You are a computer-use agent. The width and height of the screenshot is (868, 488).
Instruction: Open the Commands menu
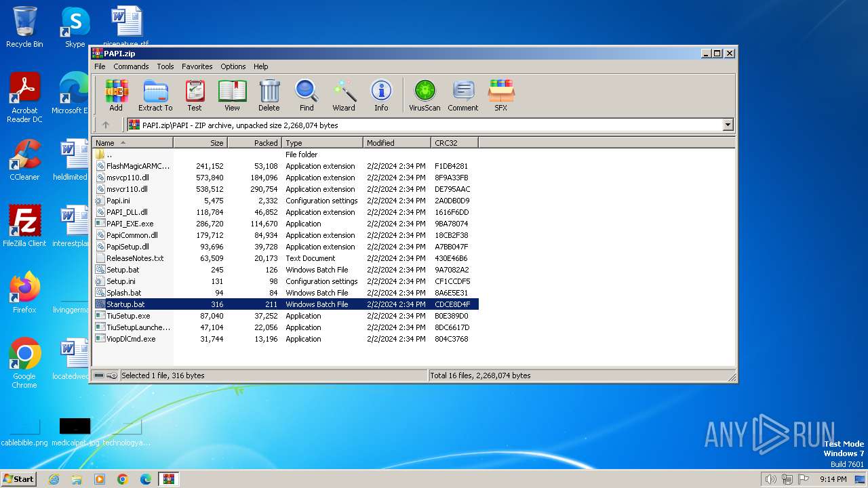[x=131, y=66]
